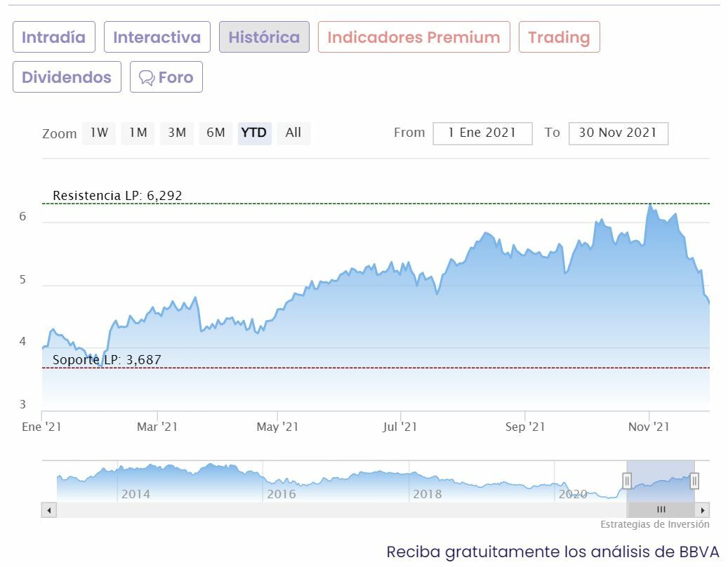Select the Histórica tab
This screenshot has width=728, height=567.
(264, 37)
